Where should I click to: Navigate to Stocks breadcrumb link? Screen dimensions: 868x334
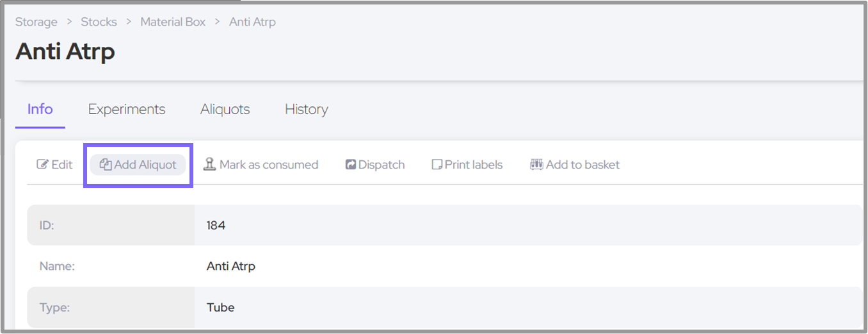99,22
